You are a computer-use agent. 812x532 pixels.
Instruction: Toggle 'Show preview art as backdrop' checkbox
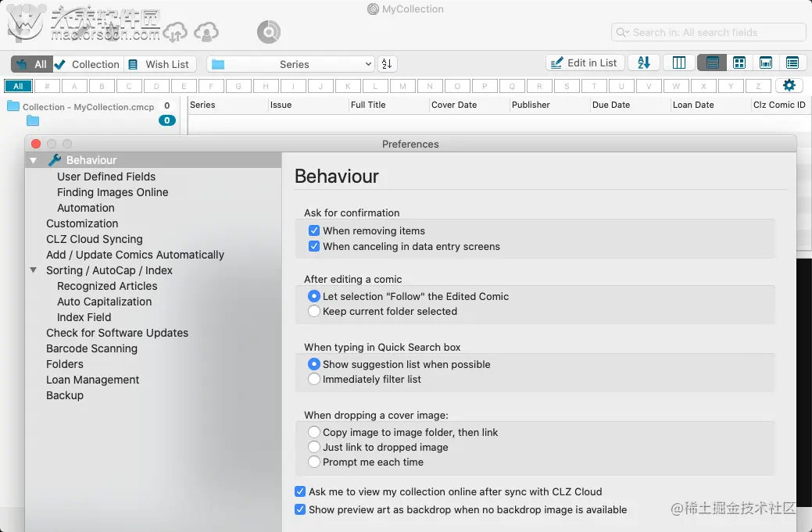click(x=300, y=509)
